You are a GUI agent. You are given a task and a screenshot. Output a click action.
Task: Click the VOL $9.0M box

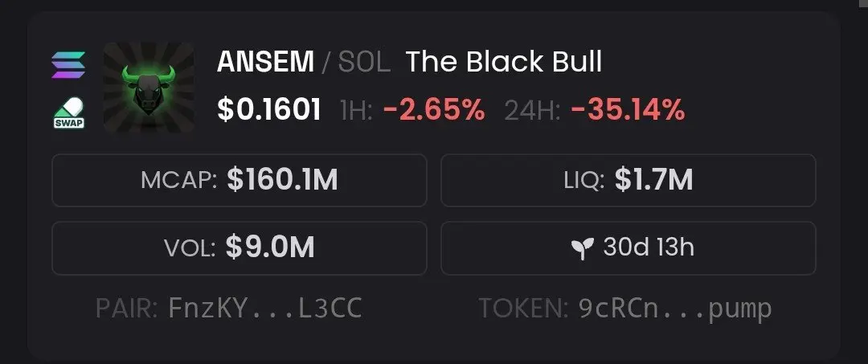(x=240, y=247)
